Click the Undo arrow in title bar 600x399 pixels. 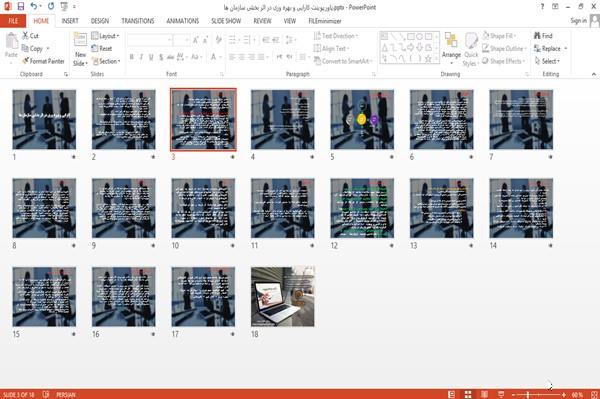[34, 7]
